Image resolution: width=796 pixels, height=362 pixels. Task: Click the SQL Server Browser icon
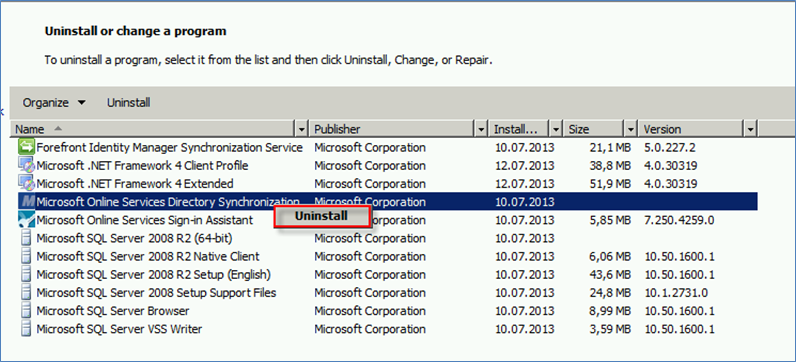(26, 311)
